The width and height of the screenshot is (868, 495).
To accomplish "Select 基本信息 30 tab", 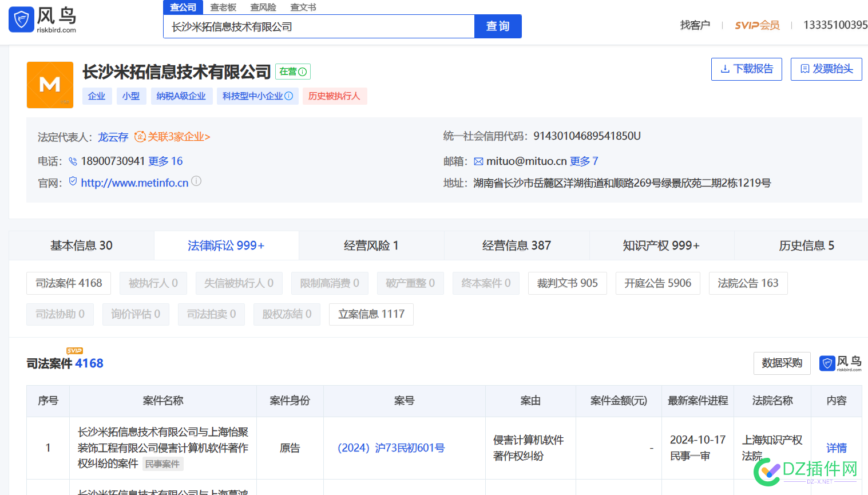I will click(x=81, y=245).
